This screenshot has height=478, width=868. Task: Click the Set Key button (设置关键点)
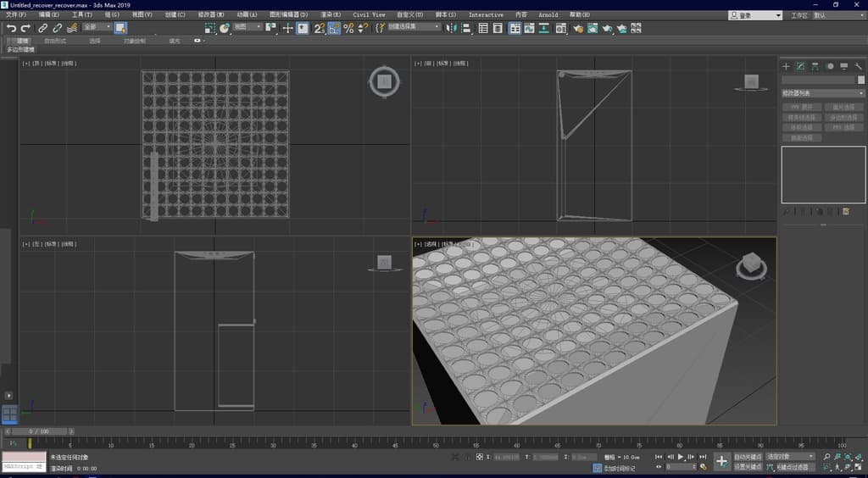[x=747, y=466]
